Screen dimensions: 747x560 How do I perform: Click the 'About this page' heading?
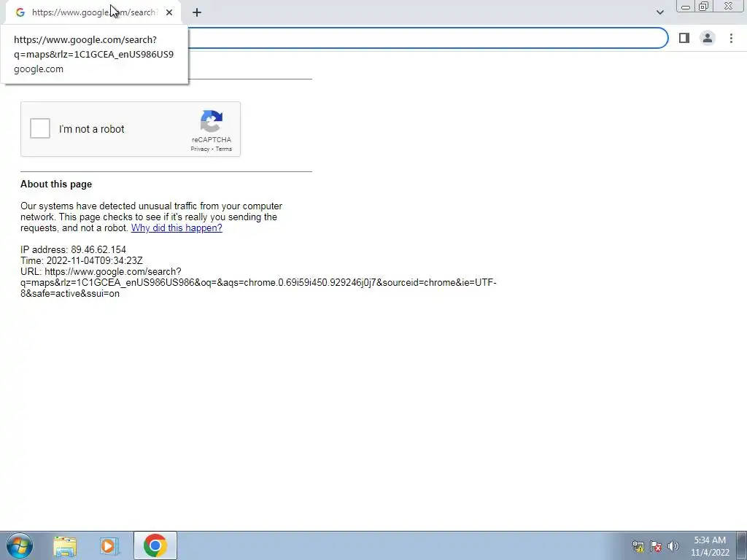coord(56,184)
